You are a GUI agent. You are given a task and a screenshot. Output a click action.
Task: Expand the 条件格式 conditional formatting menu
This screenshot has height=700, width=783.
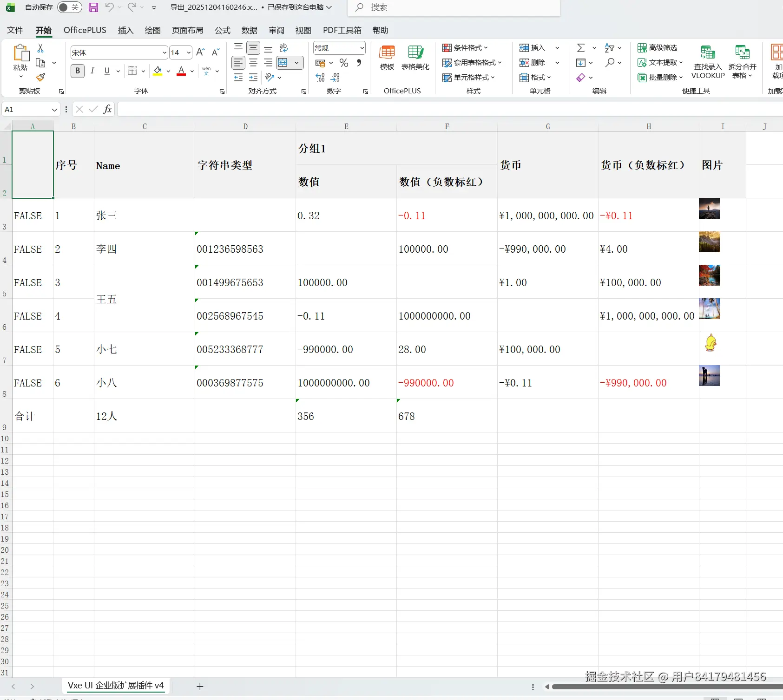[x=465, y=48]
